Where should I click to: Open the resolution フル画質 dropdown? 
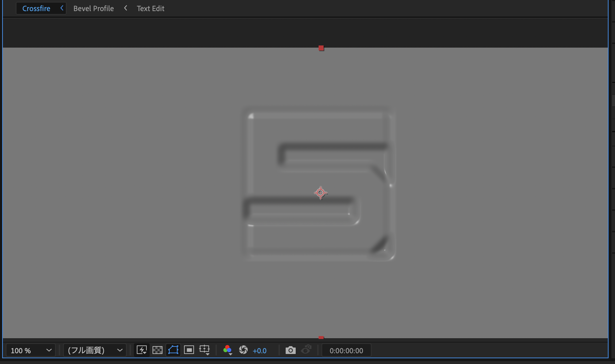[95, 350]
